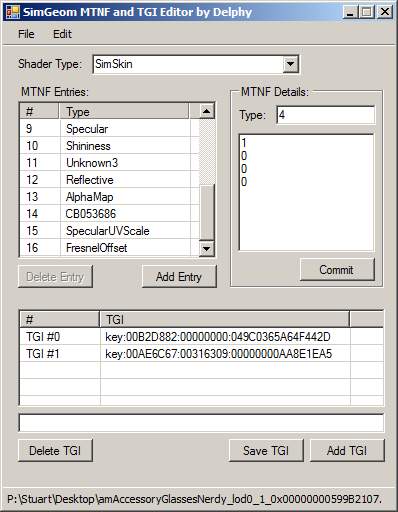398x512 pixels.
Task: Click the Add TGI button
Action: click(x=347, y=451)
